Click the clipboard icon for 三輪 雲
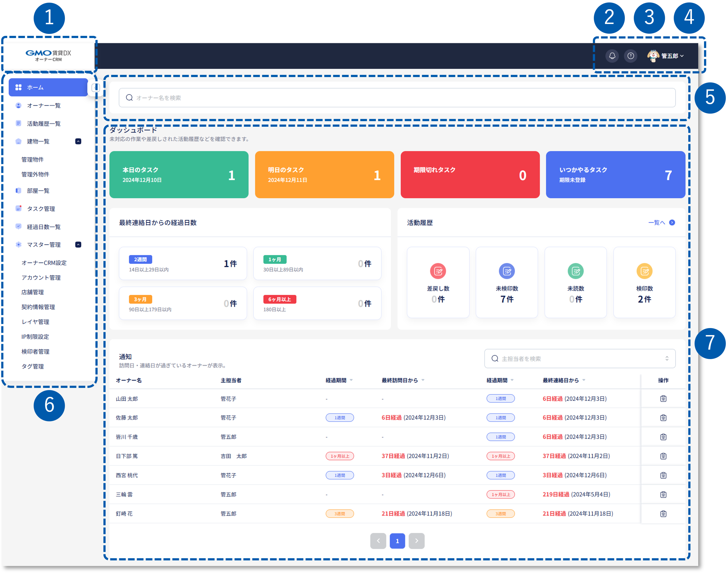The image size is (728, 573). pos(663,494)
